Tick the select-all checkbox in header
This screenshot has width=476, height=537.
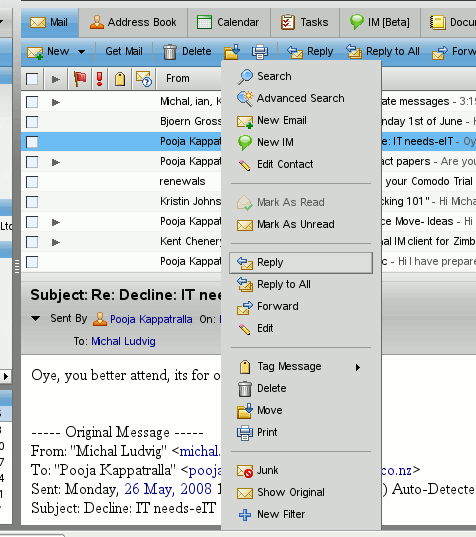[32, 79]
